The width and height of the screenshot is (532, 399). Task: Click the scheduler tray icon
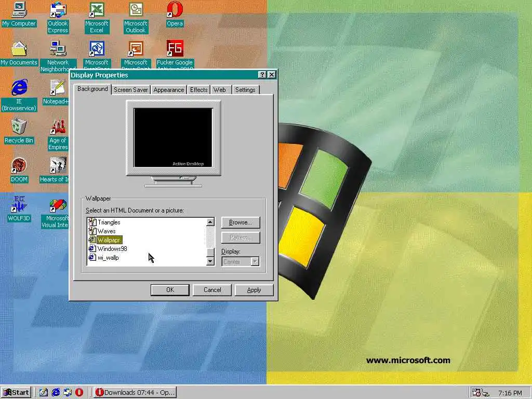coord(476,393)
